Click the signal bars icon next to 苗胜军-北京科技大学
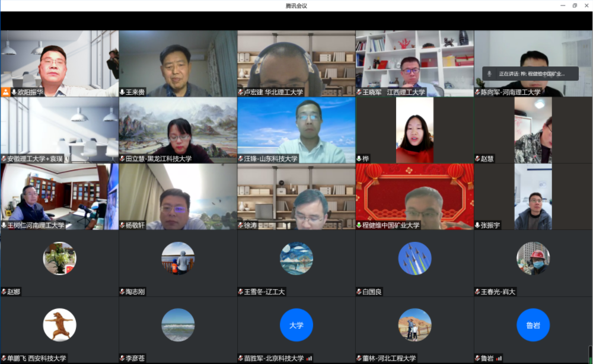The height and width of the screenshot is (364, 593). [309, 358]
